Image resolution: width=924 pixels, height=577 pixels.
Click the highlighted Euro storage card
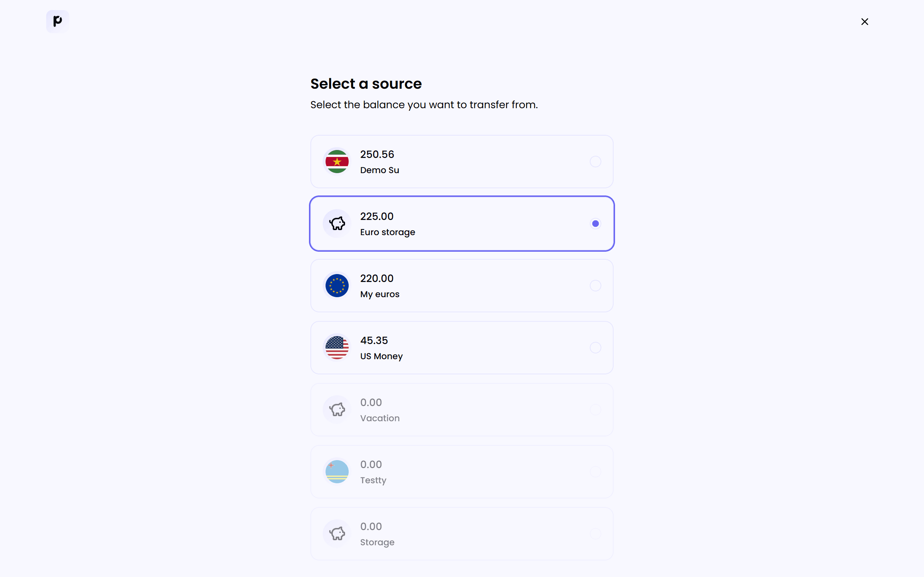[461, 223]
